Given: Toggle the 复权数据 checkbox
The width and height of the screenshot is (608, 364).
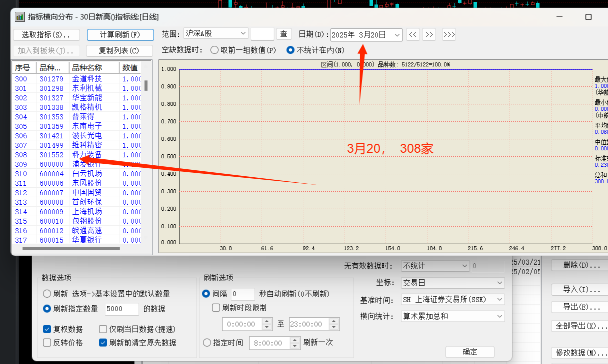Looking at the screenshot, I should pyautogui.click(x=47, y=329).
